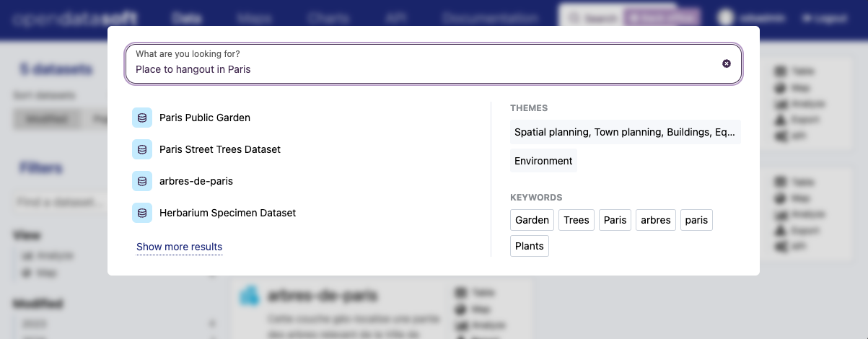Click the Herbarium Specimen Dataset icon

click(x=142, y=213)
